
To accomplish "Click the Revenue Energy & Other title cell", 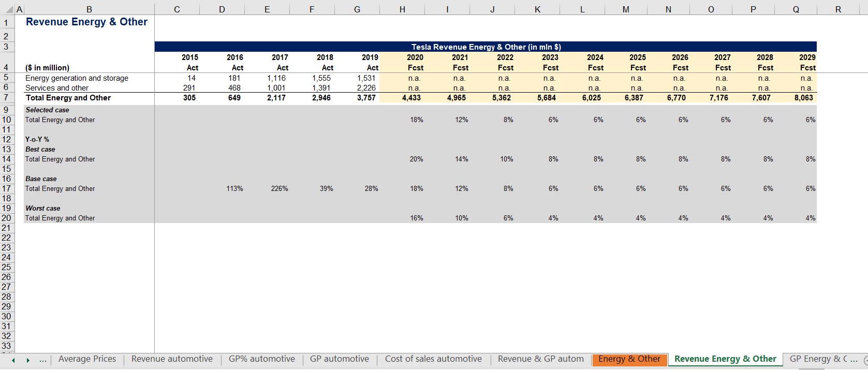I will (86, 22).
